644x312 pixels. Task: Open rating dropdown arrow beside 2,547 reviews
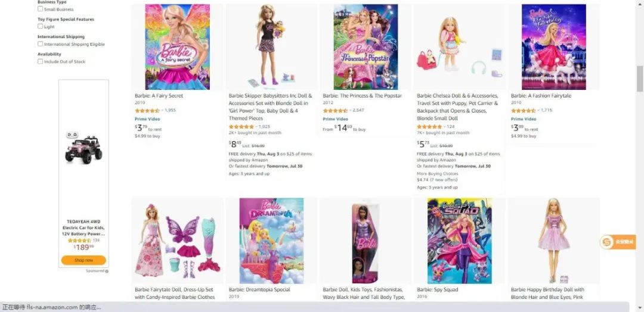tap(351, 111)
